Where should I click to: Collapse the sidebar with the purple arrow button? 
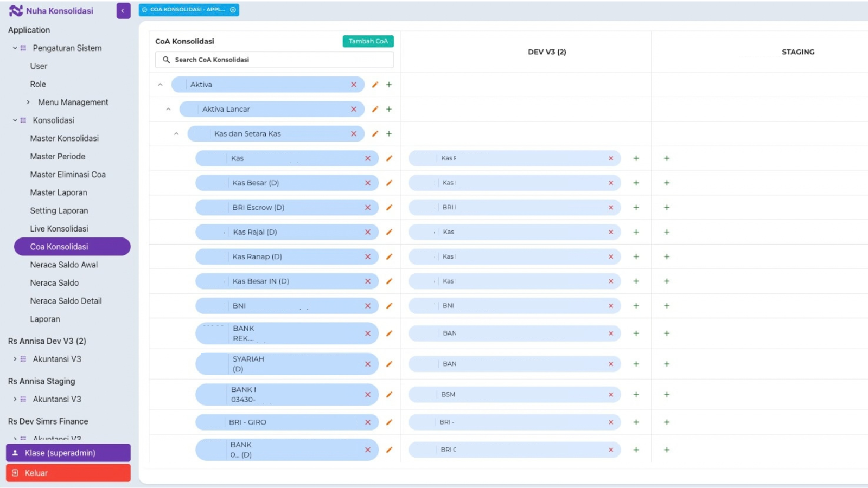click(123, 11)
